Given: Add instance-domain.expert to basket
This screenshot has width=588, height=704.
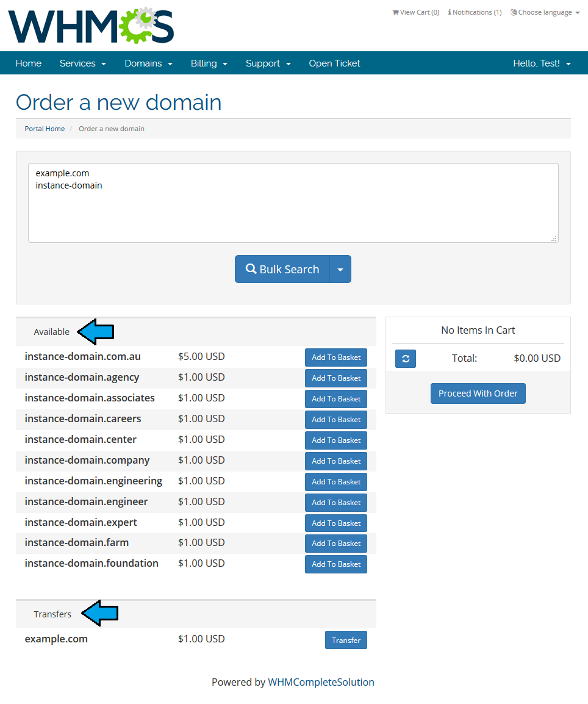Looking at the screenshot, I should point(336,523).
